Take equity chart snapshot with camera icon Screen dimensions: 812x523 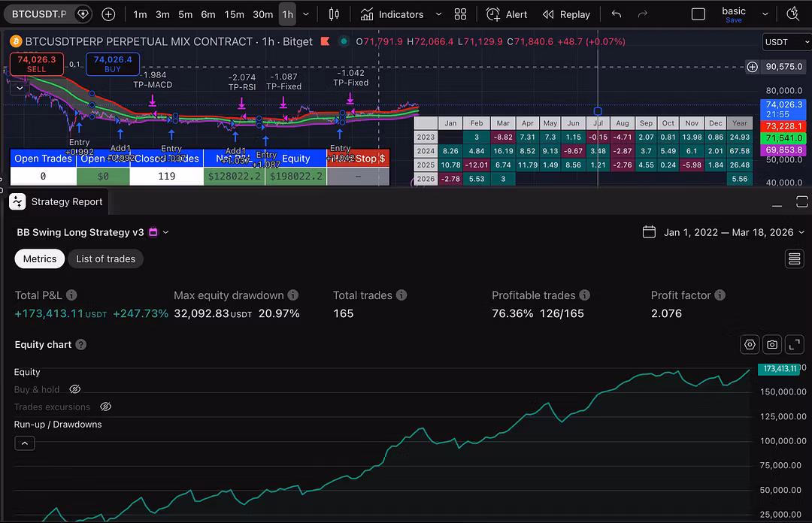coord(771,345)
